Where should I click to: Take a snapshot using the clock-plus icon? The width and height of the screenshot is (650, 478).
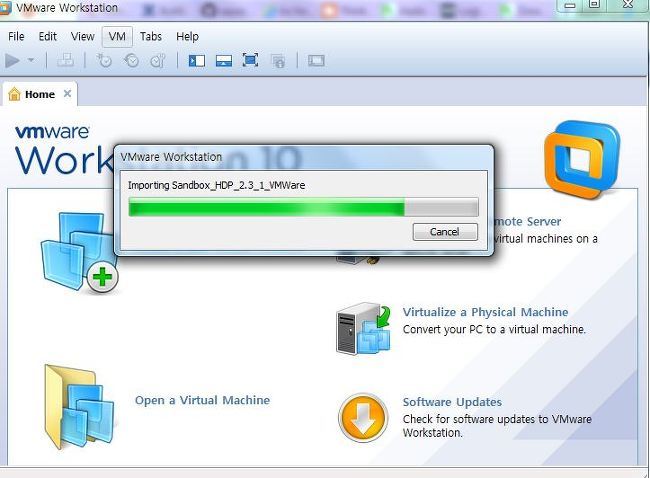coord(104,61)
